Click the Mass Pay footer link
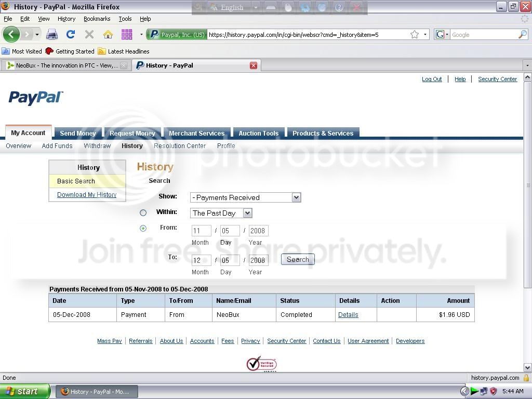Image resolution: width=532 pixels, height=399 pixels. pyautogui.click(x=109, y=341)
